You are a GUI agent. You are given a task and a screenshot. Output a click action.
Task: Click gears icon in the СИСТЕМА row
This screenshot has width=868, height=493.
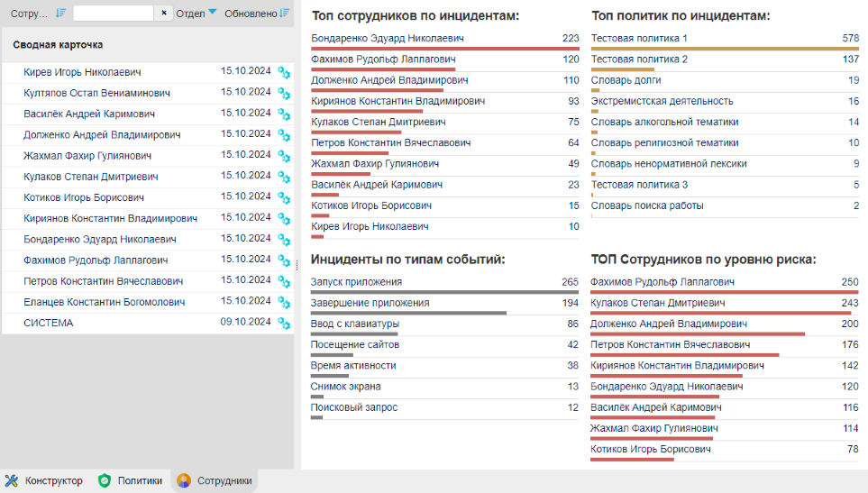click(x=284, y=324)
